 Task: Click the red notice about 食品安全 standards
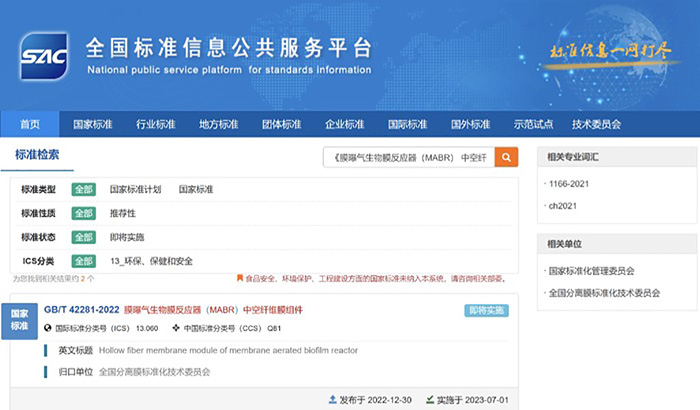(x=375, y=279)
